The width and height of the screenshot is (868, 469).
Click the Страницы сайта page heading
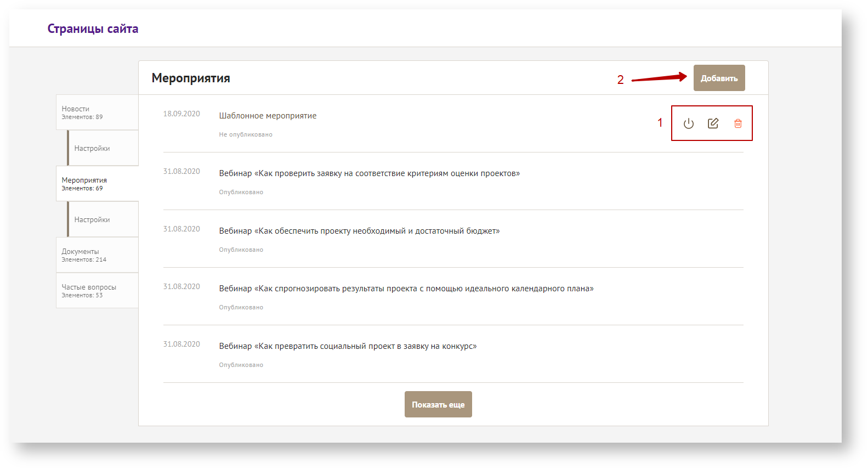point(93,29)
